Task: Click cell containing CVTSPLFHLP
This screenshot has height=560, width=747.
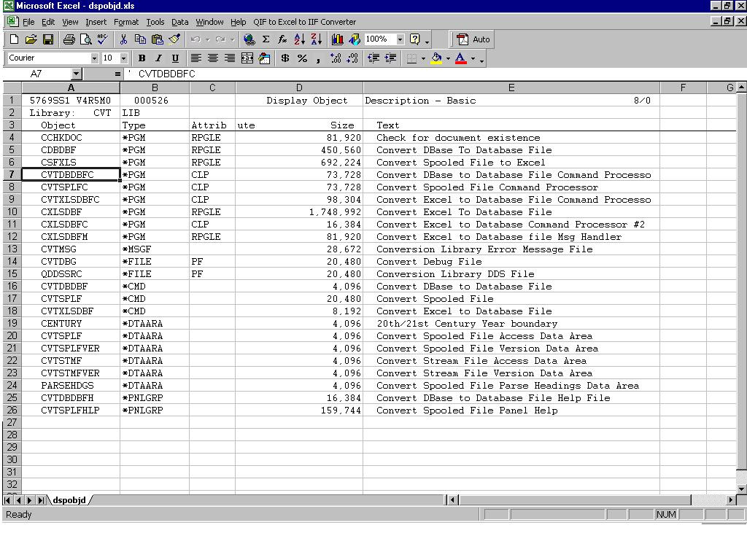Action: coord(70,411)
